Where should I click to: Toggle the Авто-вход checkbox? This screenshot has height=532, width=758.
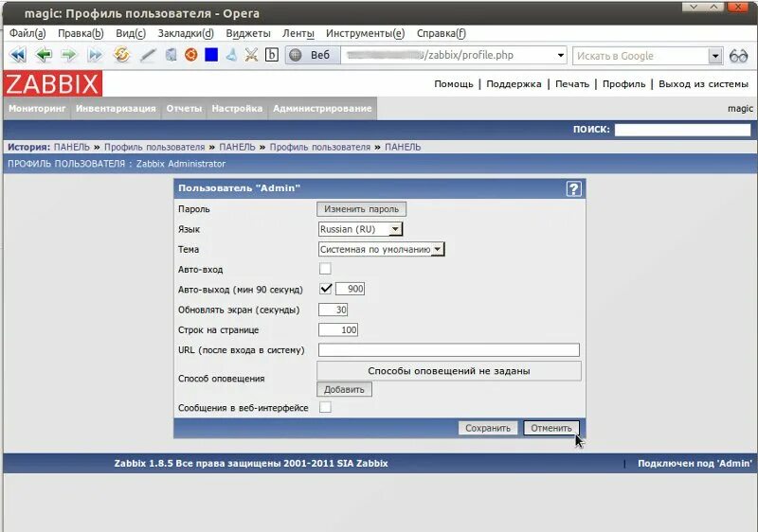(x=325, y=269)
